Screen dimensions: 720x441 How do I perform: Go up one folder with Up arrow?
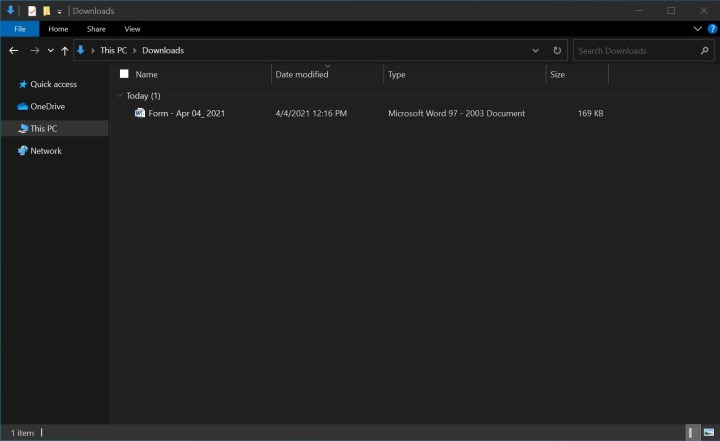[65, 50]
